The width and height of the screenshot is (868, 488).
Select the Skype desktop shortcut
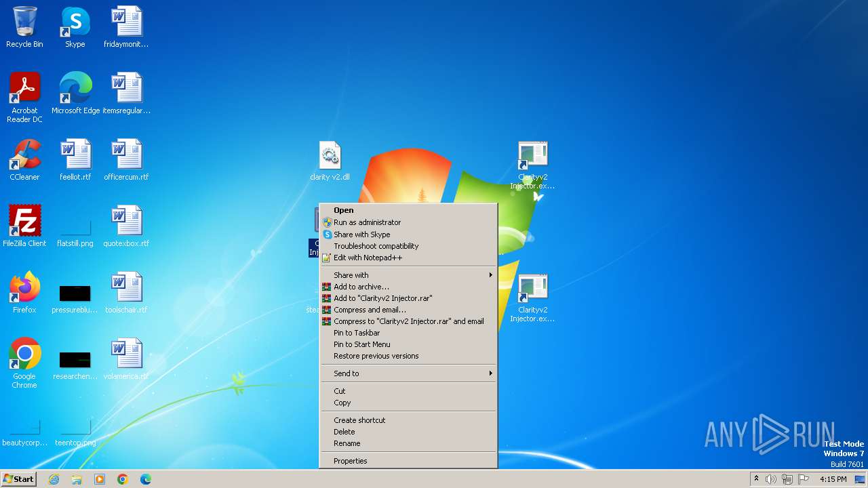(75, 27)
